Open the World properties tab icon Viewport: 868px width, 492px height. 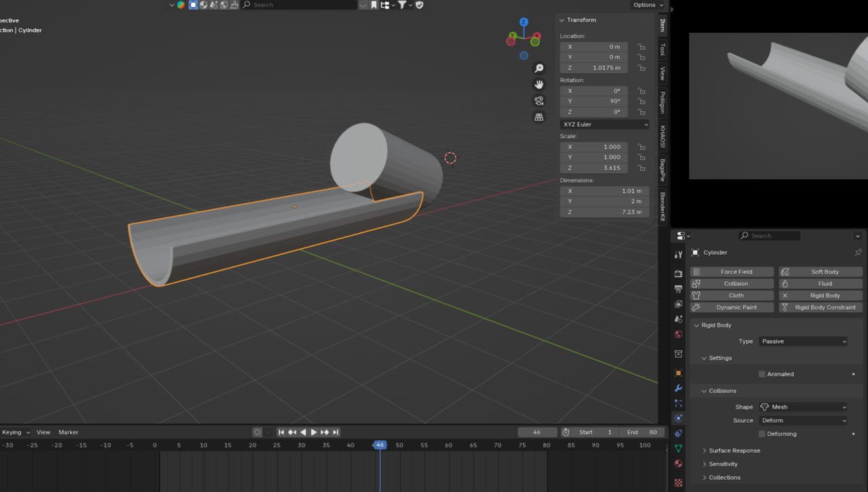(678, 335)
